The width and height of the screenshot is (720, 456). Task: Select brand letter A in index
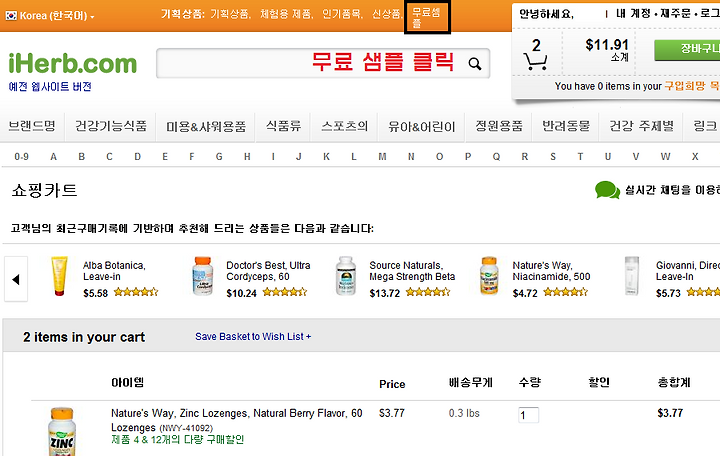click(x=53, y=157)
